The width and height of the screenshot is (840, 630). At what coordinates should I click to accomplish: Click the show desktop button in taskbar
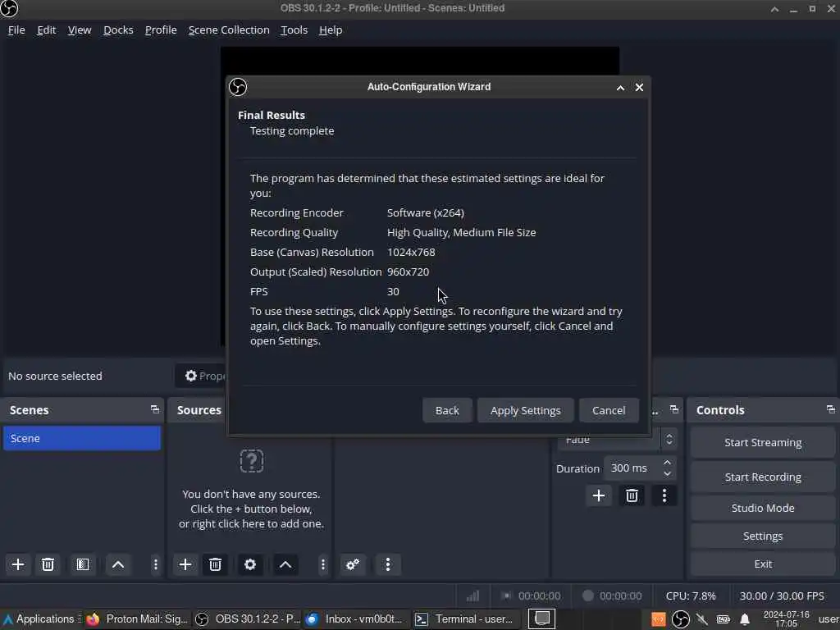coord(541,619)
